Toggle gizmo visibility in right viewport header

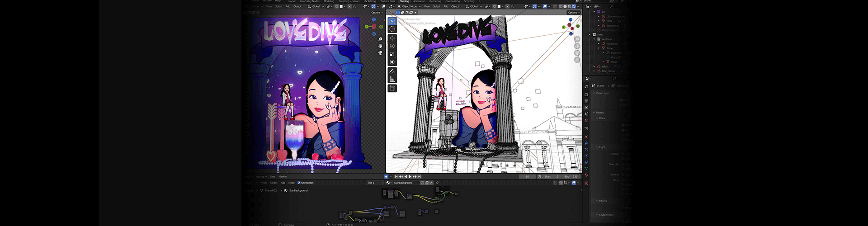coord(534,6)
